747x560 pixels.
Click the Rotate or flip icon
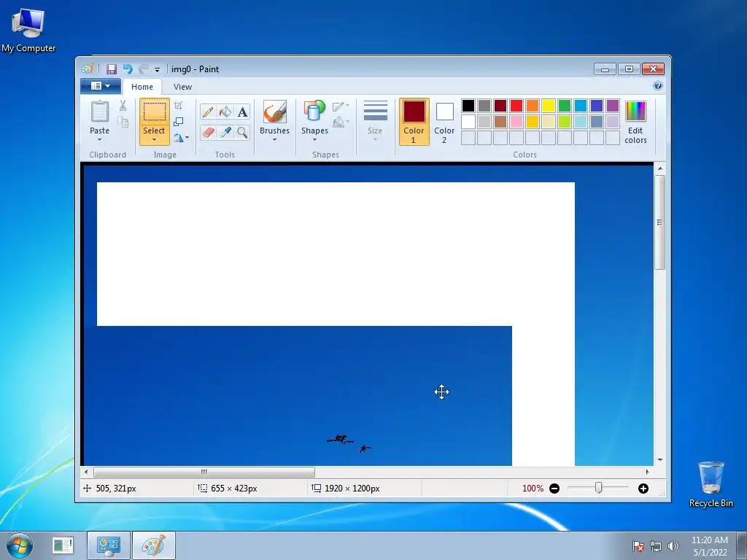178,138
